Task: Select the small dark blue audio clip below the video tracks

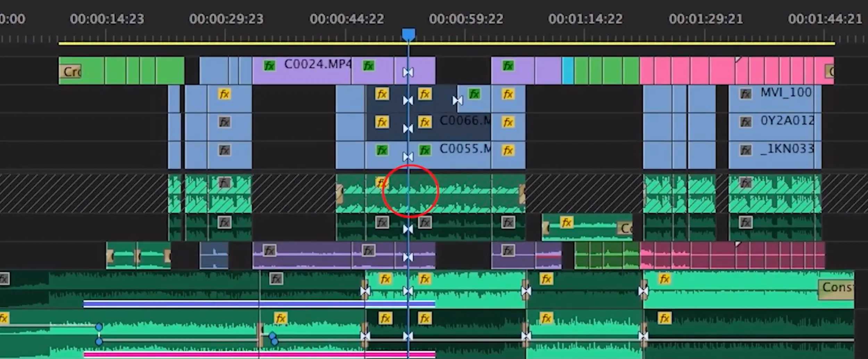Action: click(x=214, y=255)
